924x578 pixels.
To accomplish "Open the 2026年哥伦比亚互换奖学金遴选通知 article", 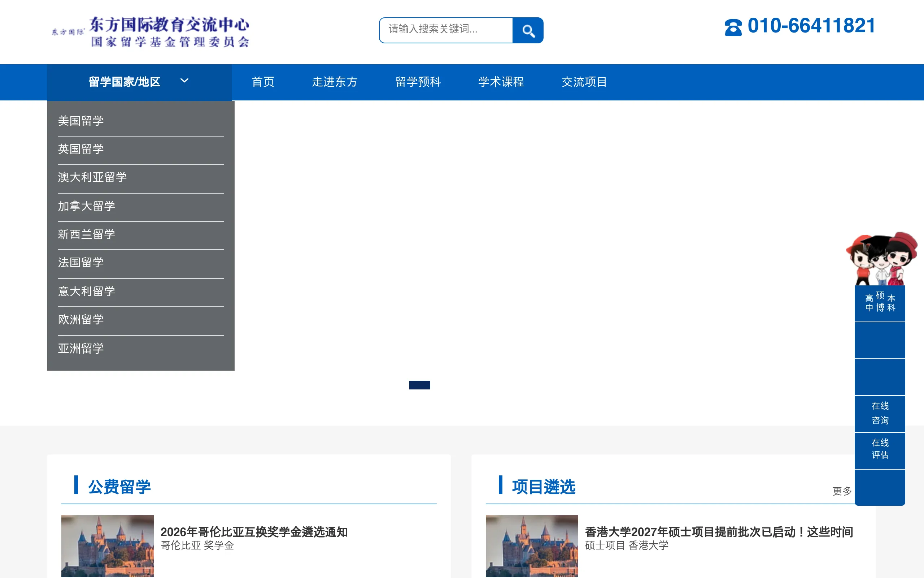I will click(254, 532).
